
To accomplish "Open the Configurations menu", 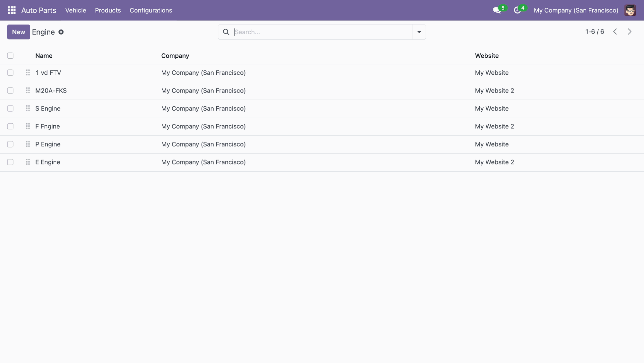I will point(151,10).
